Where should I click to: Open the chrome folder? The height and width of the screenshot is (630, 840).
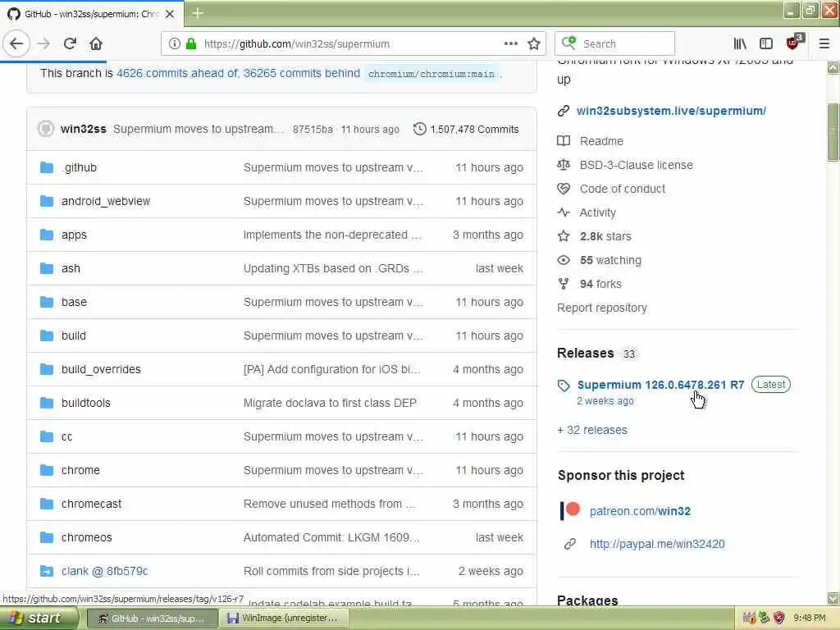click(x=80, y=470)
